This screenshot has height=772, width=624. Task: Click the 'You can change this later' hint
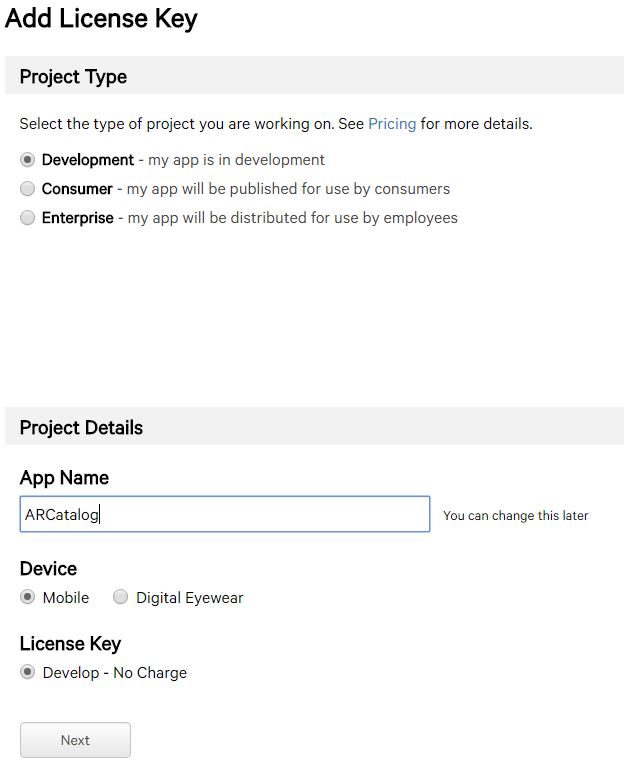point(516,515)
